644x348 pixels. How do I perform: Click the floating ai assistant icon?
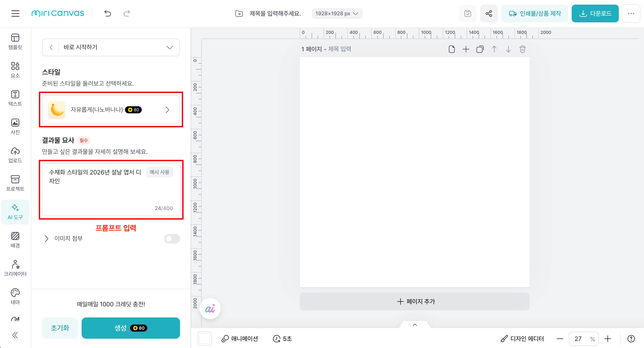[x=210, y=308]
